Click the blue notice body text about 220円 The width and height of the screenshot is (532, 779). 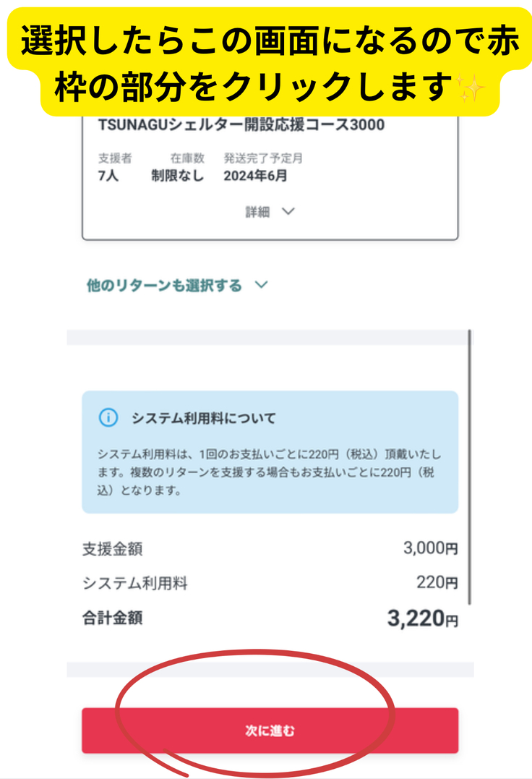coord(269,472)
